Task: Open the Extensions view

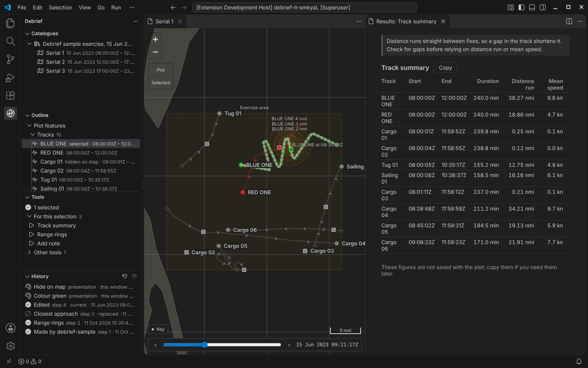Action: click(11, 95)
